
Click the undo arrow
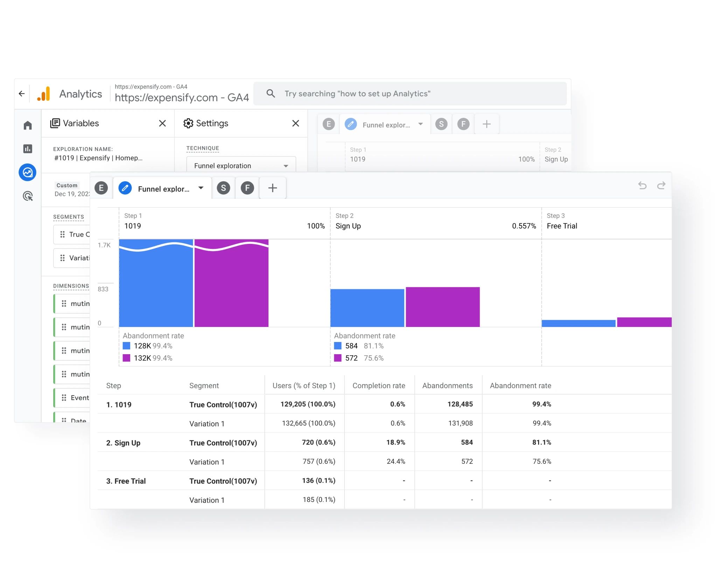tap(642, 185)
